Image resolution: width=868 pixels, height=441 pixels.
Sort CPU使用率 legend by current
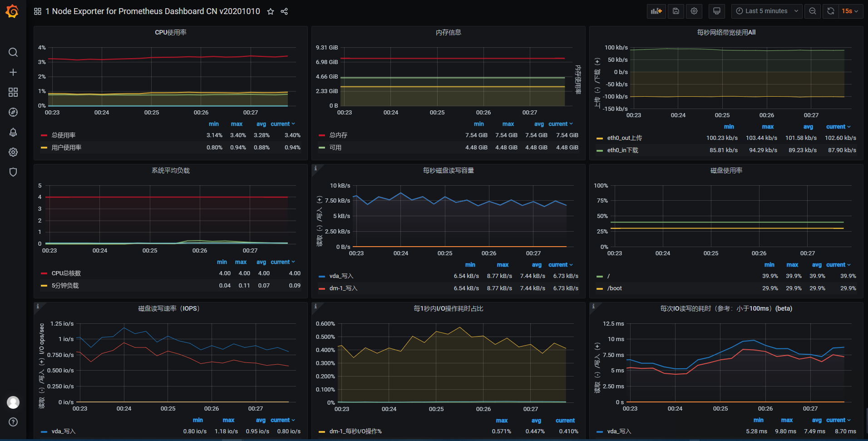[x=283, y=124]
